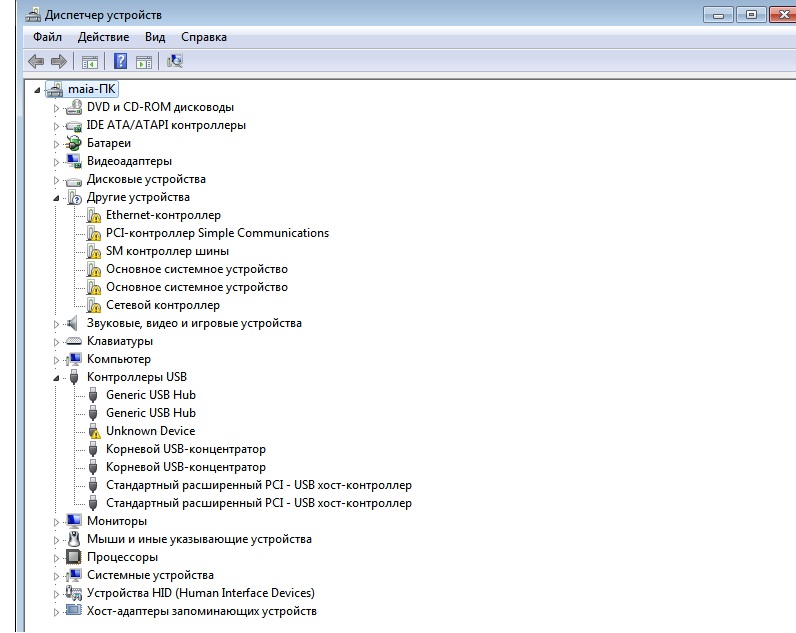Open the Действие menu
Image resolution: width=796 pixels, height=633 pixels.
103,37
